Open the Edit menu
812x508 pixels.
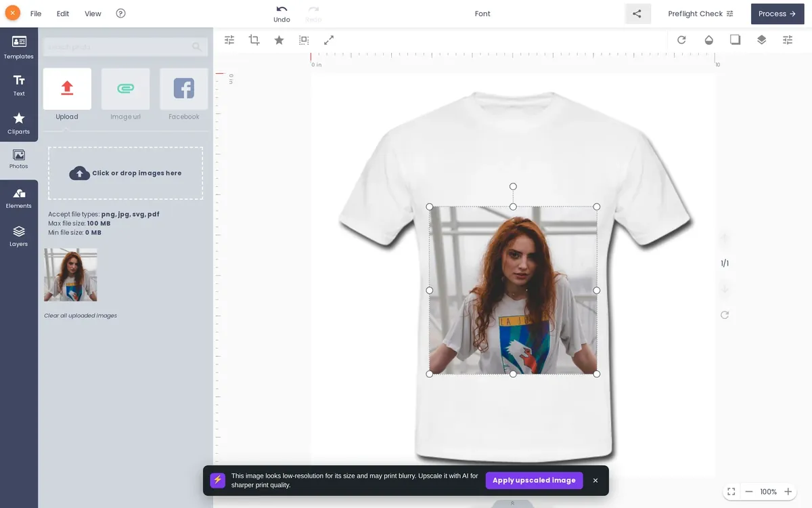(63, 14)
